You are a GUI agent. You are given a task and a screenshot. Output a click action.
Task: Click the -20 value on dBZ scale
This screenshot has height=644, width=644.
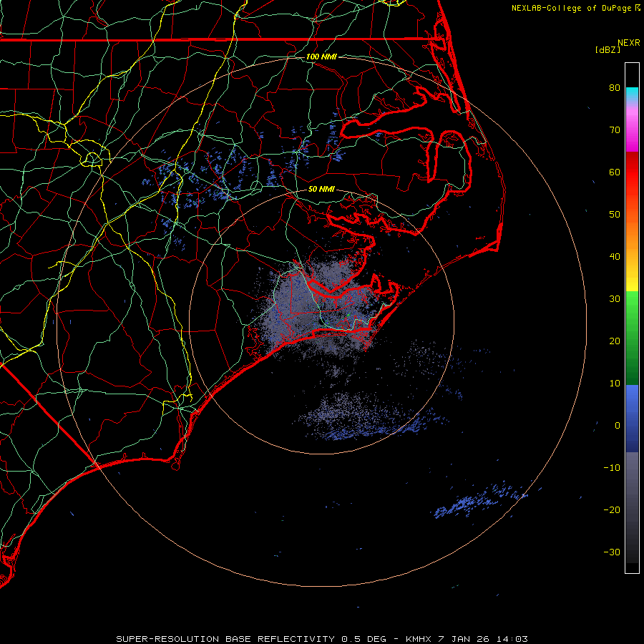612,509
